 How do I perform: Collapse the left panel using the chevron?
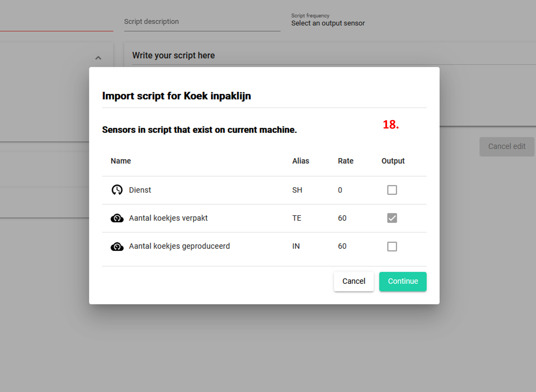coord(98,58)
